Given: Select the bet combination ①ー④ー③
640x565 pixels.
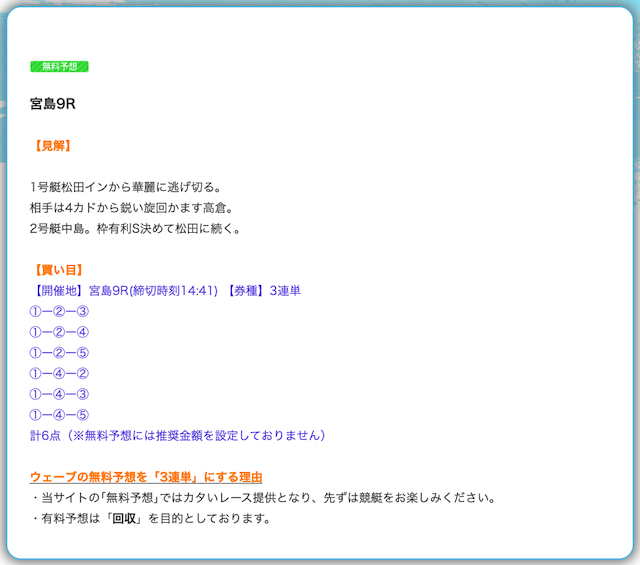Looking at the screenshot, I should 59,394.
